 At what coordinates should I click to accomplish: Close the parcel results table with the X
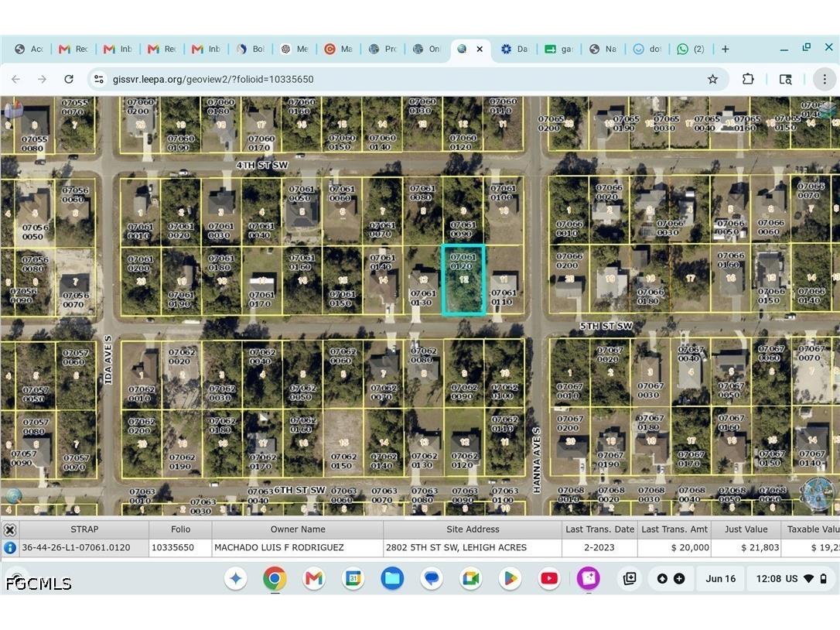coord(9,529)
